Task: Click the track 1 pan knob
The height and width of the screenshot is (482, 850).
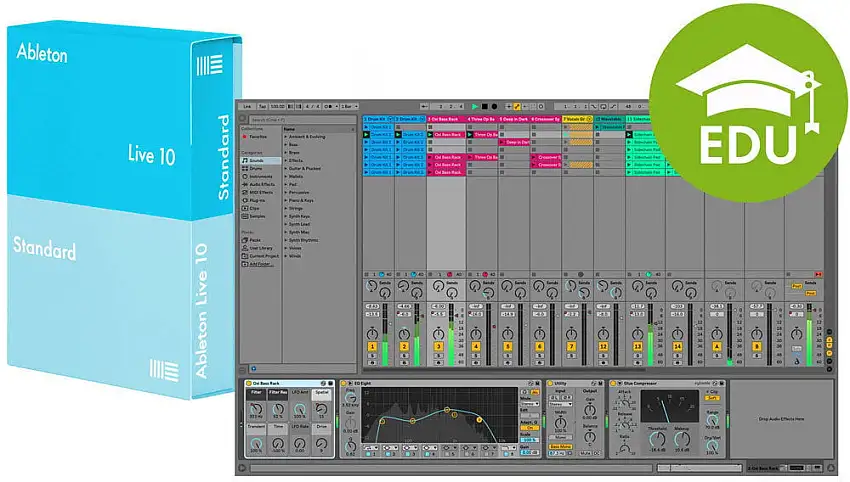Action: [372, 333]
